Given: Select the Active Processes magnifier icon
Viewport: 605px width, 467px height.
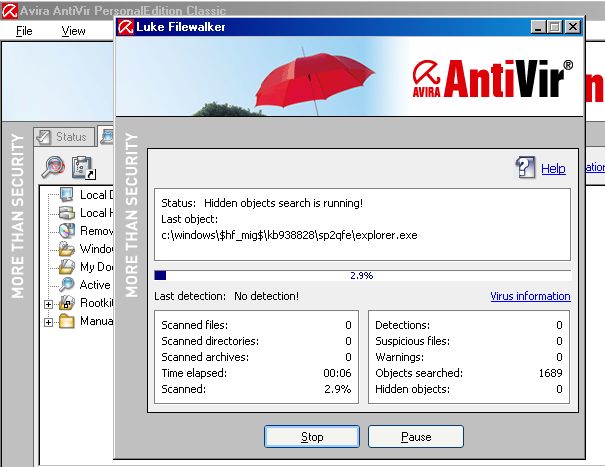Looking at the screenshot, I should tap(66, 284).
